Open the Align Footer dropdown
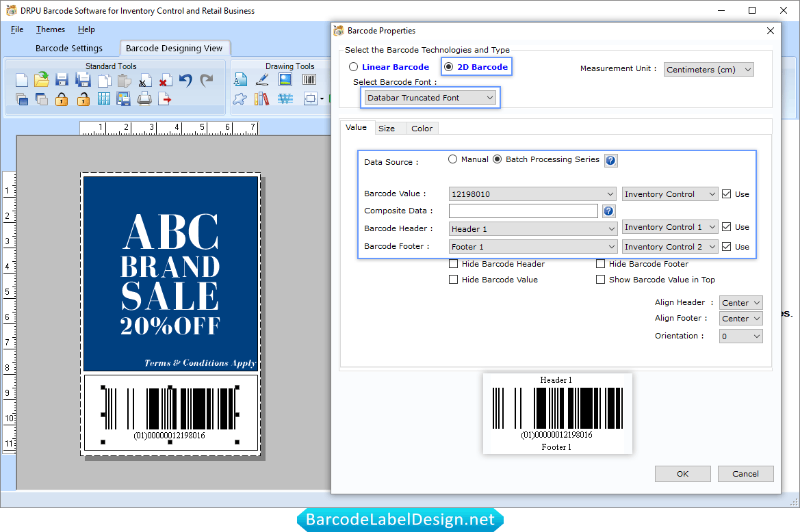Viewport: 800px width, 532px height. [741, 319]
